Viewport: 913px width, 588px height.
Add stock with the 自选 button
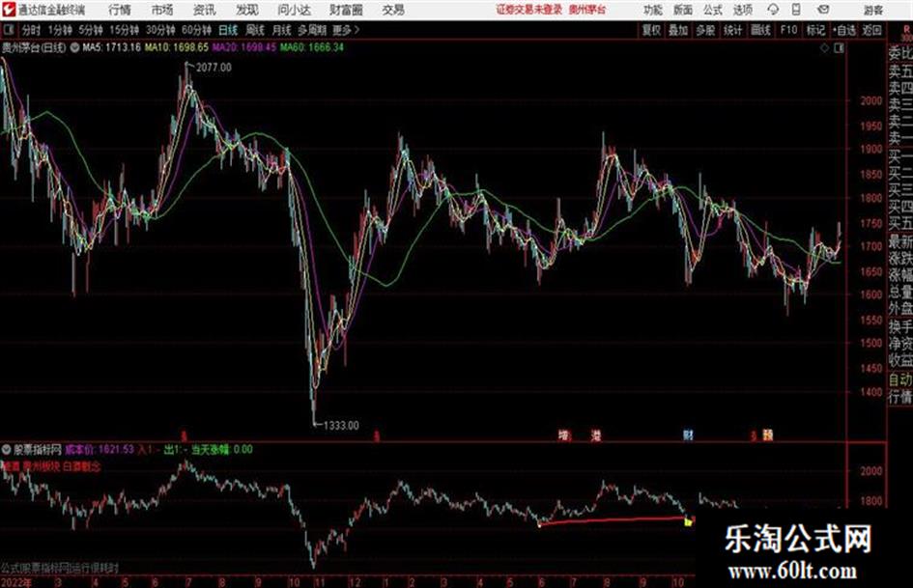[843, 30]
